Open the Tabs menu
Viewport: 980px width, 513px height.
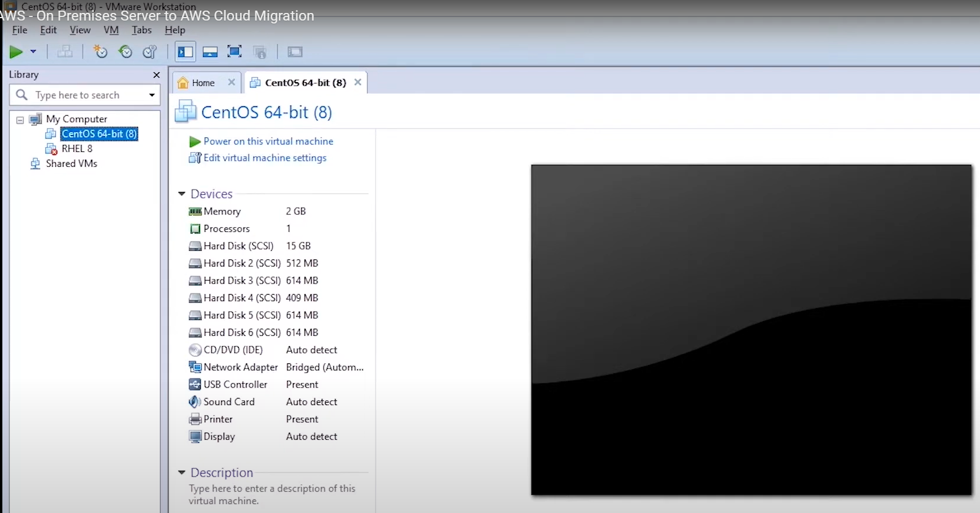[141, 30]
